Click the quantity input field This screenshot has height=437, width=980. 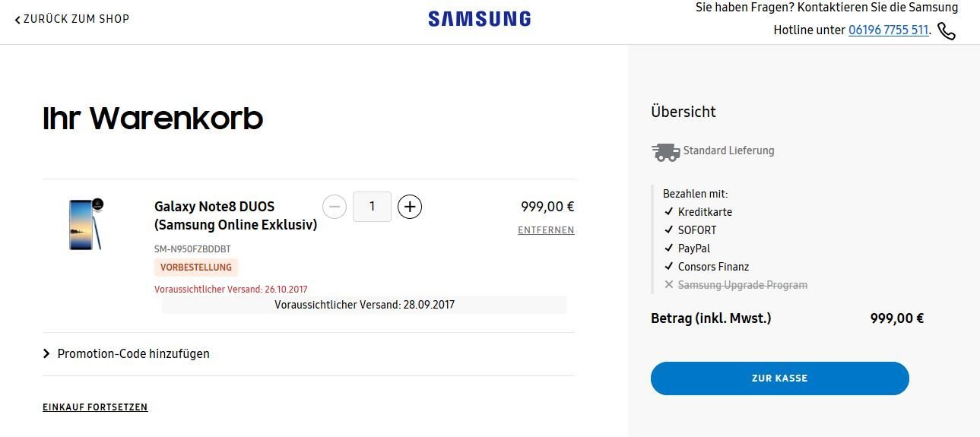(x=372, y=207)
